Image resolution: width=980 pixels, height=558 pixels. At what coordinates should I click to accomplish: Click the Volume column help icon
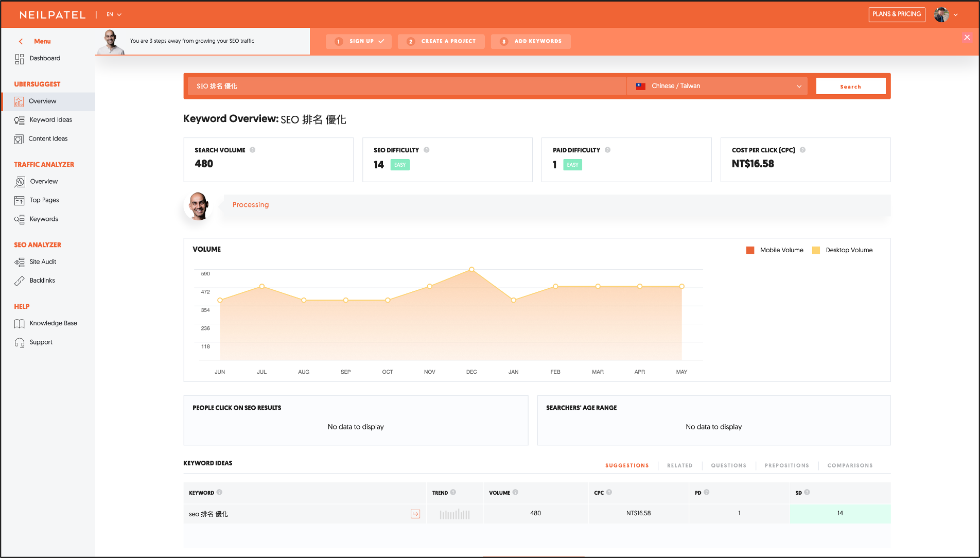pyautogui.click(x=515, y=492)
